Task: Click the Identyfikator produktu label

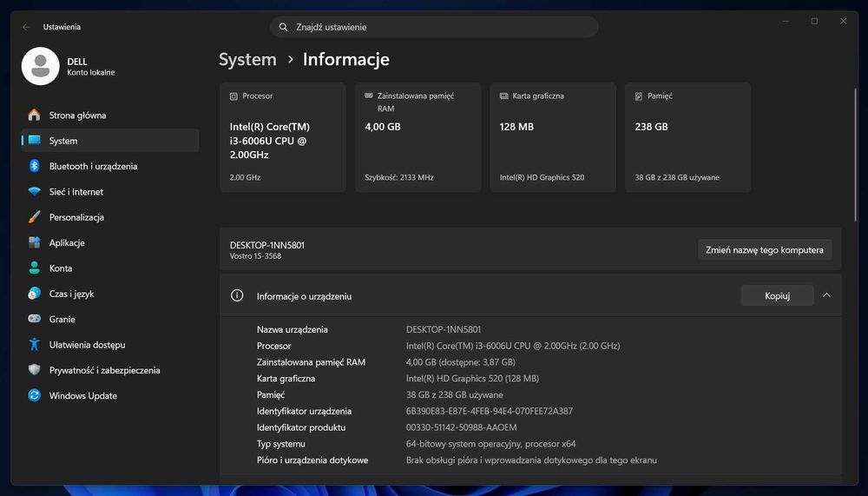Action: [301, 427]
